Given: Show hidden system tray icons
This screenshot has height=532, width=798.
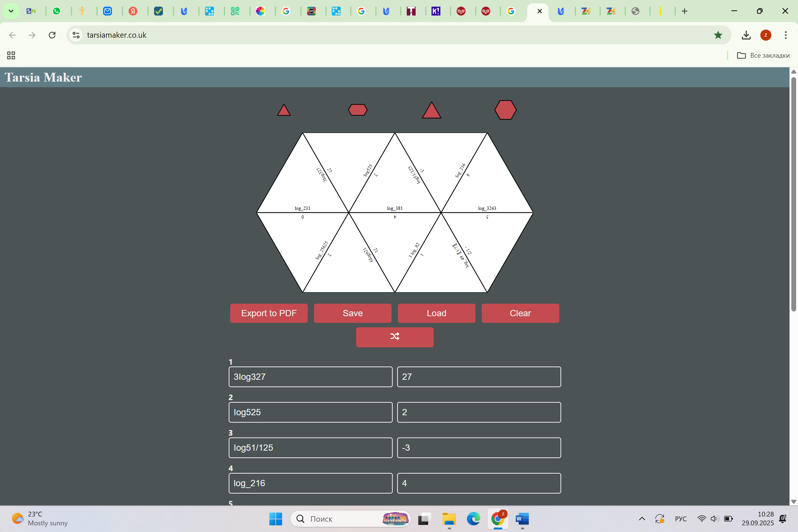Looking at the screenshot, I should coord(642,519).
